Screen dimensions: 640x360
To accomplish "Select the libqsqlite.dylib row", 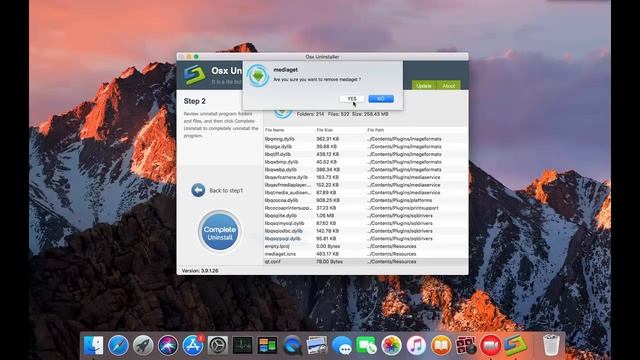I will [365, 216].
